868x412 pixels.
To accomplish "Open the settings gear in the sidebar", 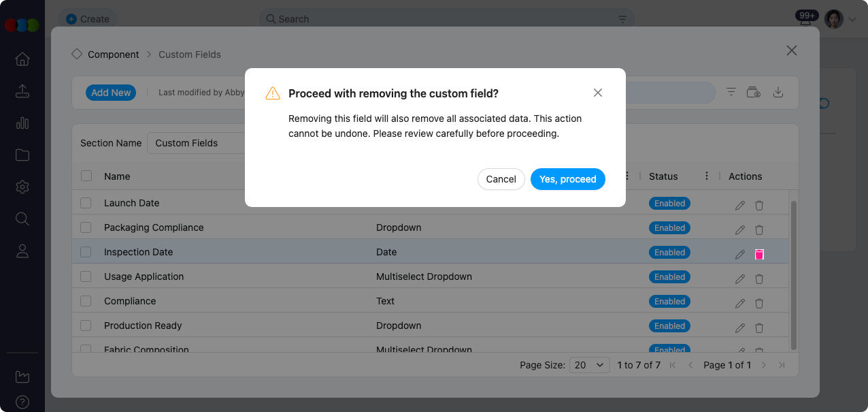I will point(22,187).
